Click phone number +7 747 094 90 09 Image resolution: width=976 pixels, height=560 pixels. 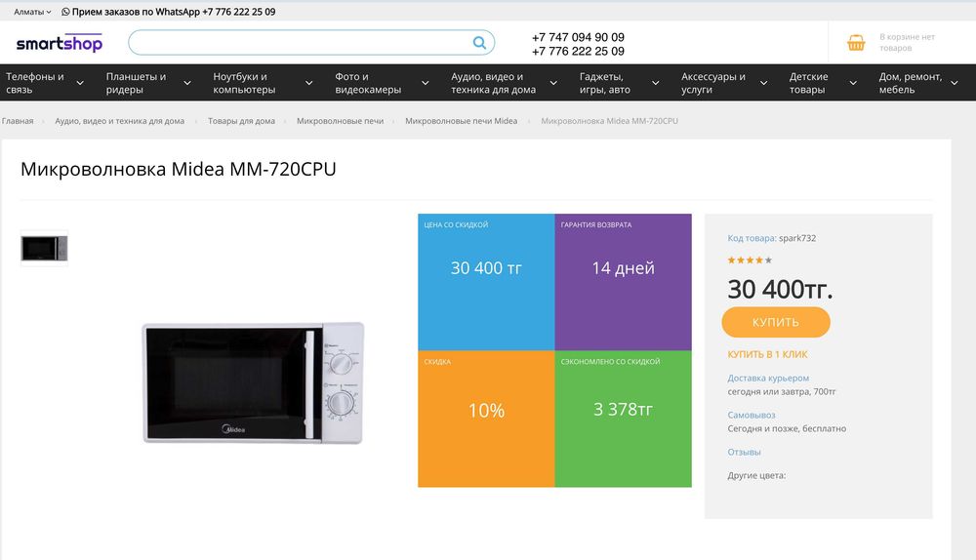coord(578,37)
